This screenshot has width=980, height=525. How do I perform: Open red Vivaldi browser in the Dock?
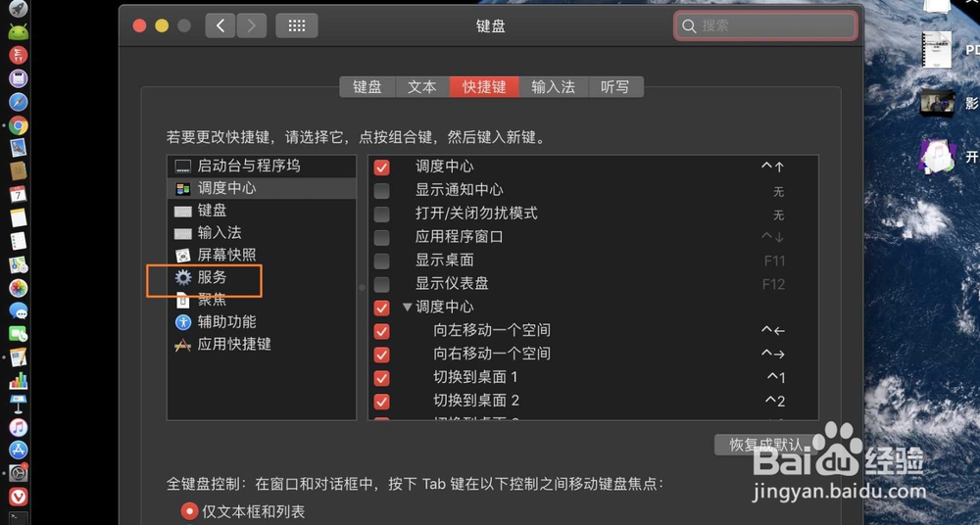tap(18, 497)
